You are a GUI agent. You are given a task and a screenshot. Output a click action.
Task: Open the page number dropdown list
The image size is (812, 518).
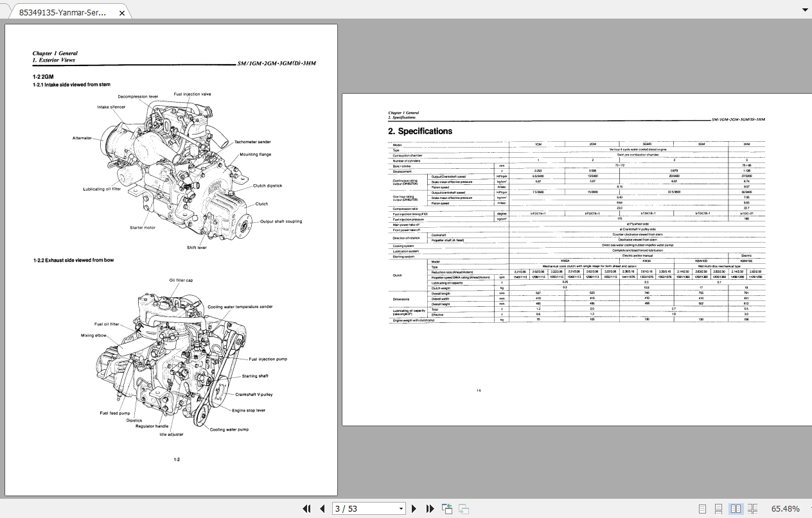402,508
